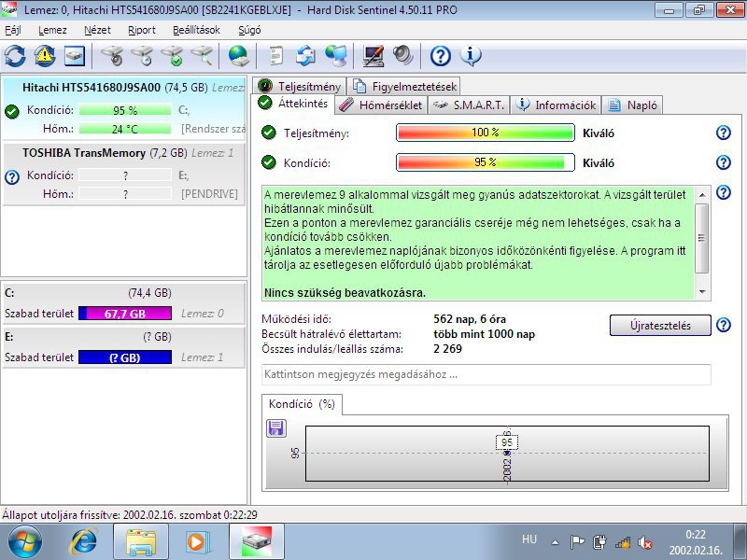
Task: Open the Riport menu
Action: coord(142,30)
